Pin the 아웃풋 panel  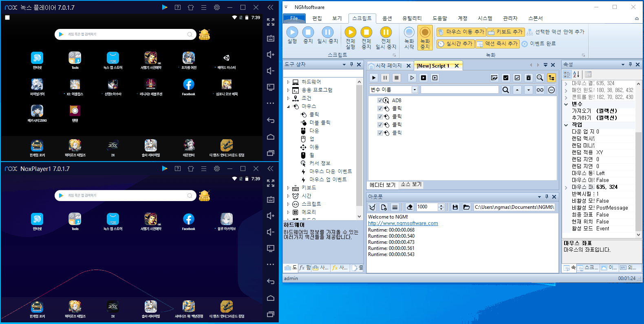click(x=547, y=197)
